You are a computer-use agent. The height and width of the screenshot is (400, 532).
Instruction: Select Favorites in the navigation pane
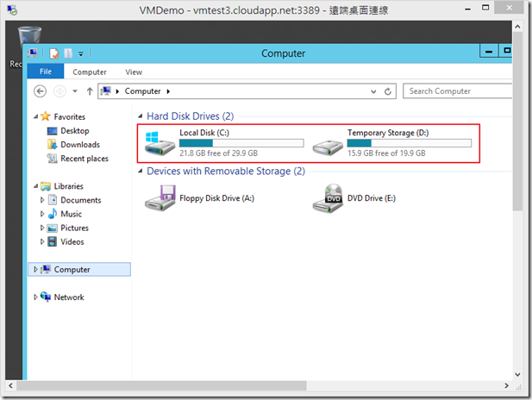pyautogui.click(x=69, y=116)
